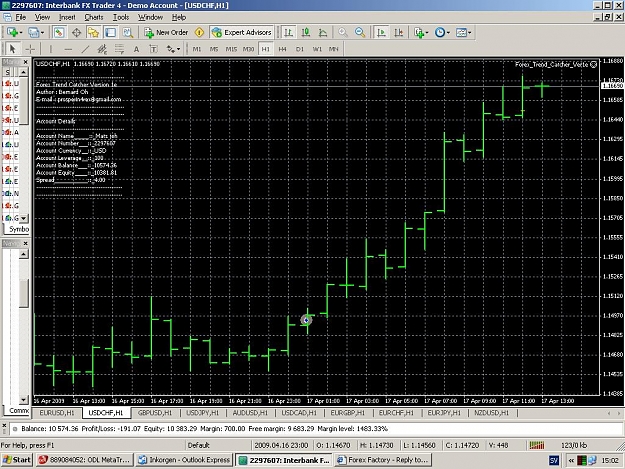Viewport: 625px width, 469px height.
Task: Toggle the M15 timeframe
Action: (231, 49)
